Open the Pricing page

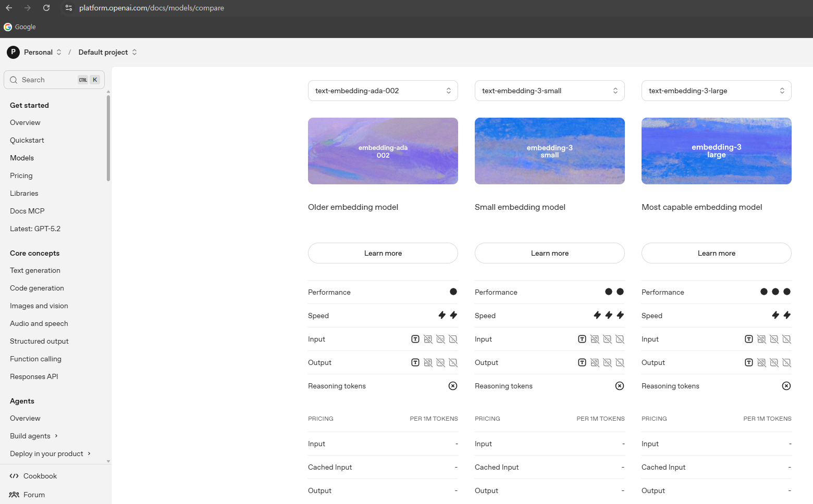coord(21,175)
